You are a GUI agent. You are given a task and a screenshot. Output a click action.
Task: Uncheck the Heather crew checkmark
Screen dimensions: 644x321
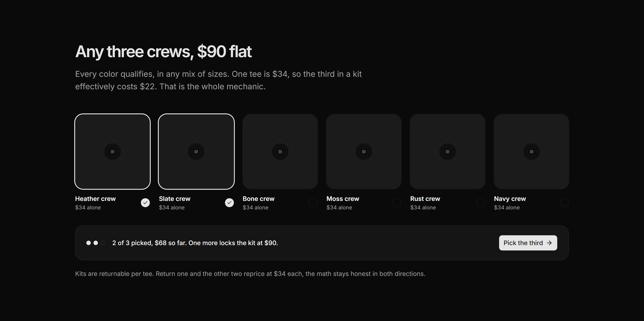(x=145, y=203)
